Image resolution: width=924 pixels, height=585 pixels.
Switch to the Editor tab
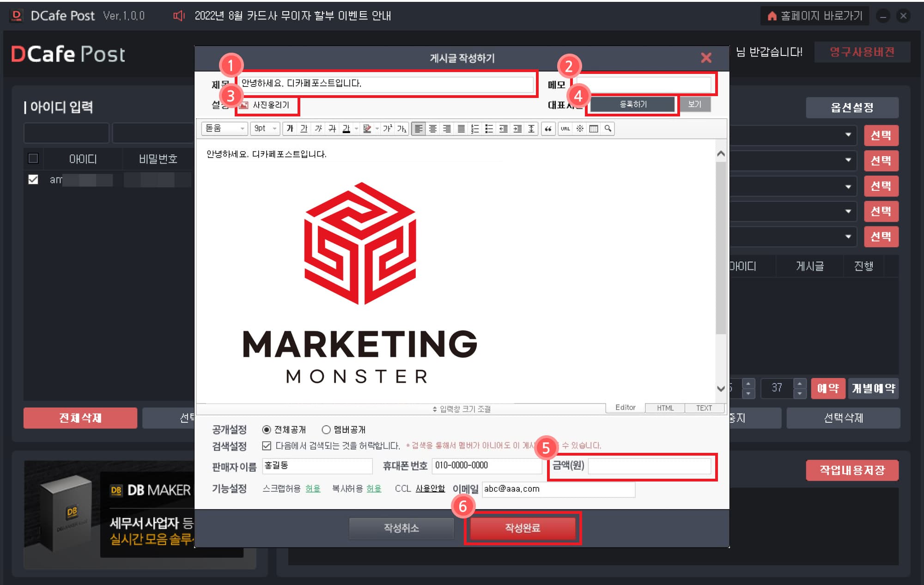pos(625,408)
